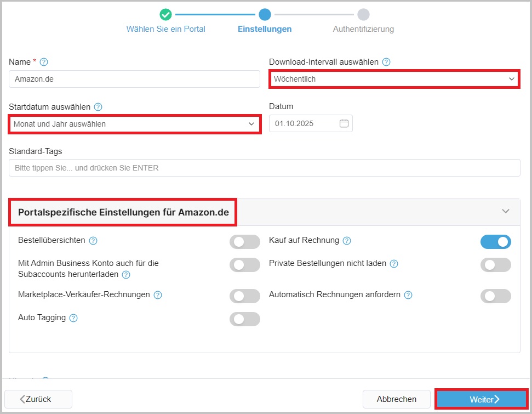This screenshot has height=414, width=532.
Task: Click the Weiter button
Action: click(482, 399)
